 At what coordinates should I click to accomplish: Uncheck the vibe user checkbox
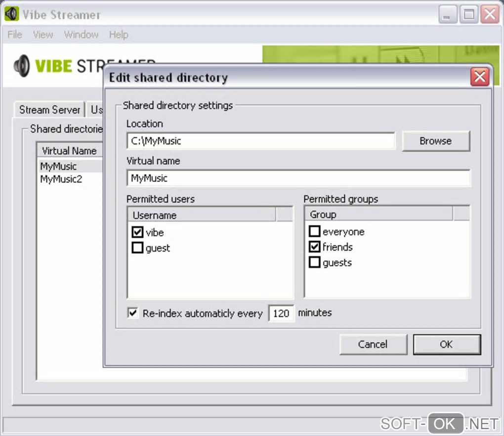pyautogui.click(x=137, y=232)
